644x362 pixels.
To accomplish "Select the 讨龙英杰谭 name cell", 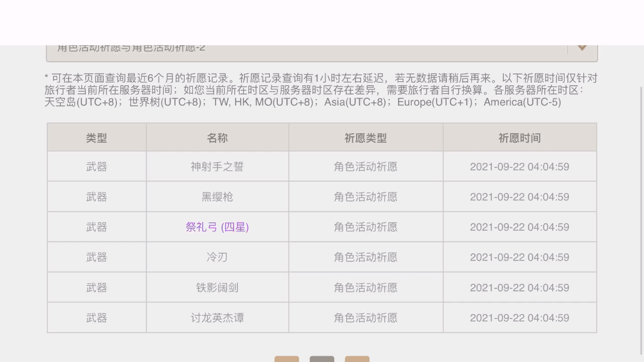I will click(x=217, y=318).
